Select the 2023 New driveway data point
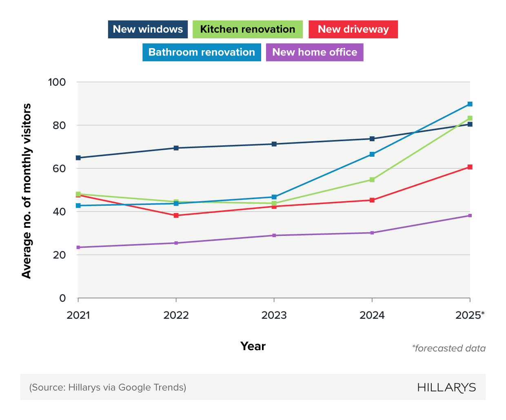506x420 pixels. pos(275,206)
